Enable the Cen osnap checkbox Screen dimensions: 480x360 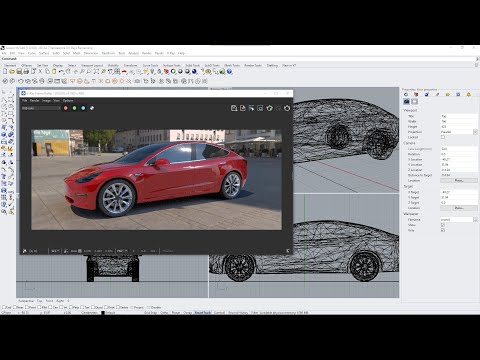[x=51, y=307]
